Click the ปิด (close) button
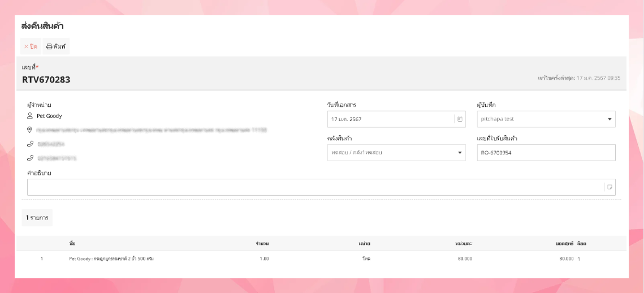Viewport: 644px width, 293px height. click(31, 46)
